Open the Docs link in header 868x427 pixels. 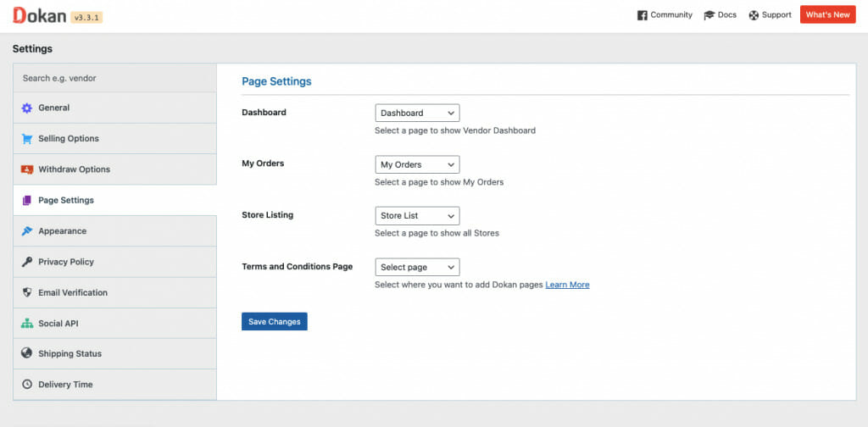point(720,15)
